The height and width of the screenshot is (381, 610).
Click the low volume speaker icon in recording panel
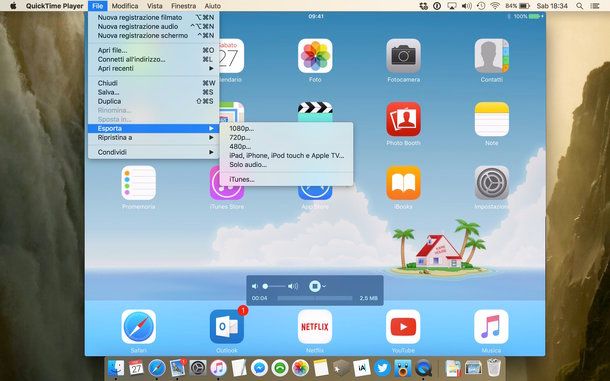pyautogui.click(x=254, y=286)
